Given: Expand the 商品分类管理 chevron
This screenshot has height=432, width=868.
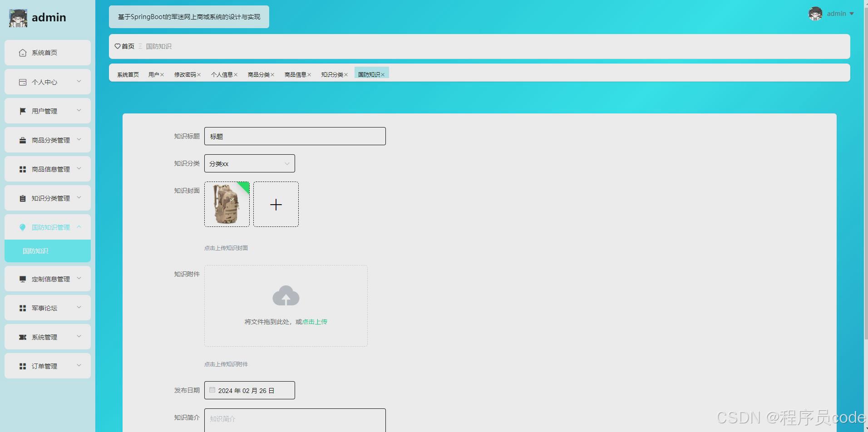Looking at the screenshot, I should (79, 140).
